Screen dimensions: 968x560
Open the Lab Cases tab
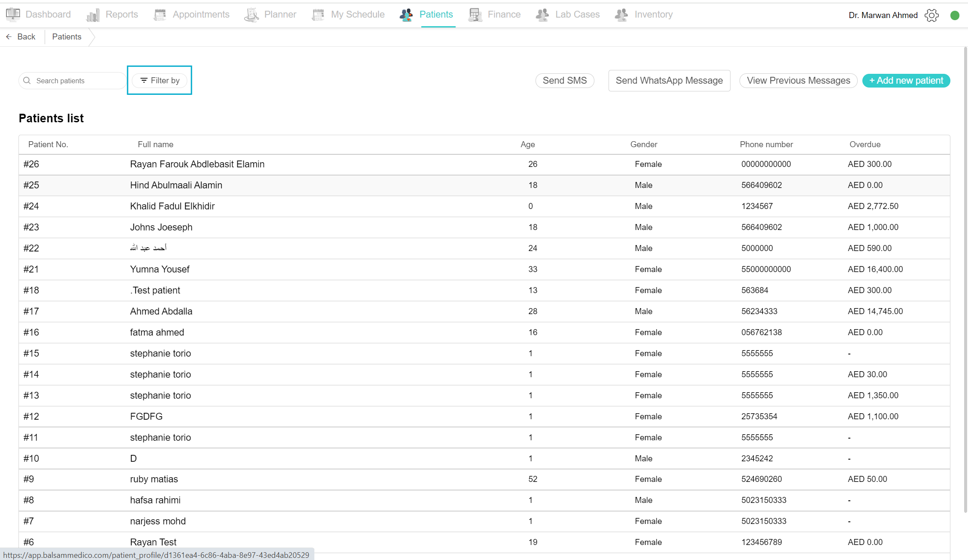(577, 15)
